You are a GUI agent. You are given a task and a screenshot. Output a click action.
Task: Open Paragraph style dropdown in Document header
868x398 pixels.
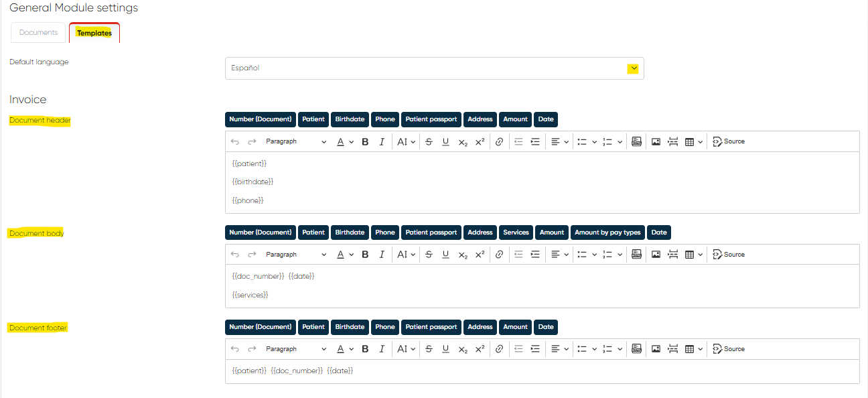click(295, 141)
